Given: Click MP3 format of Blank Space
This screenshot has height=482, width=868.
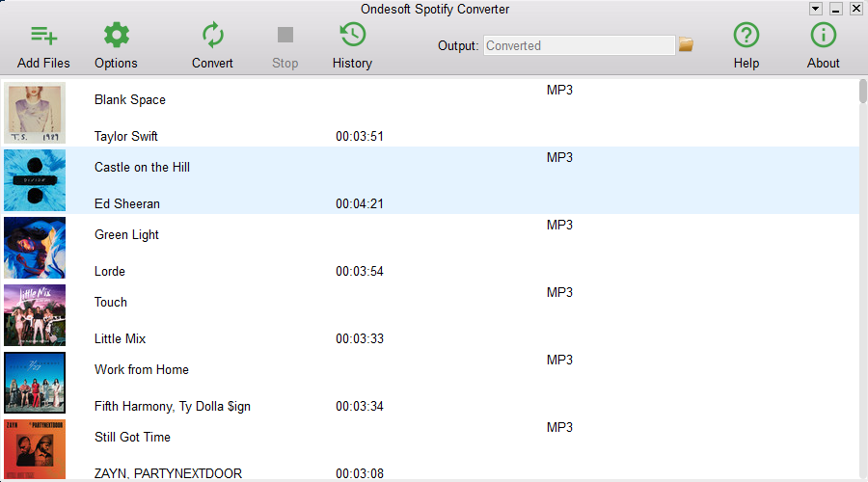Looking at the screenshot, I should click(x=559, y=90).
